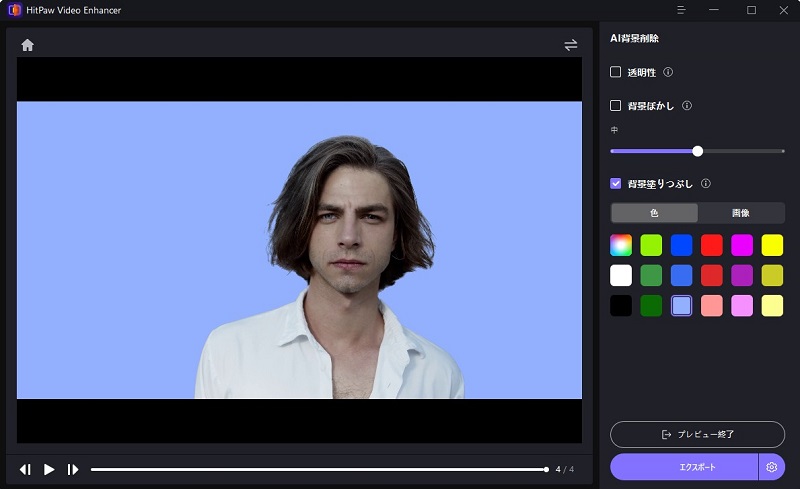Click info icon beside 透明性

coord(668,72)
